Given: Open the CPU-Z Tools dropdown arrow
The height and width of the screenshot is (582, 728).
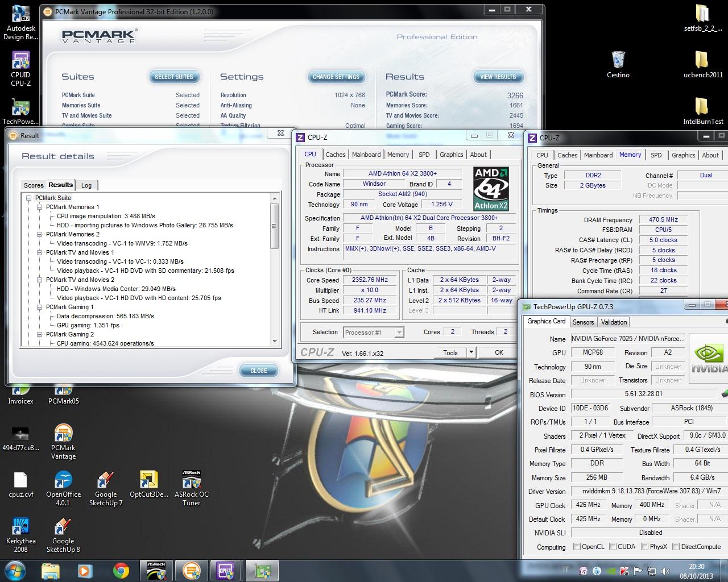Looking at the screenshot, I should tap(471, 352).
